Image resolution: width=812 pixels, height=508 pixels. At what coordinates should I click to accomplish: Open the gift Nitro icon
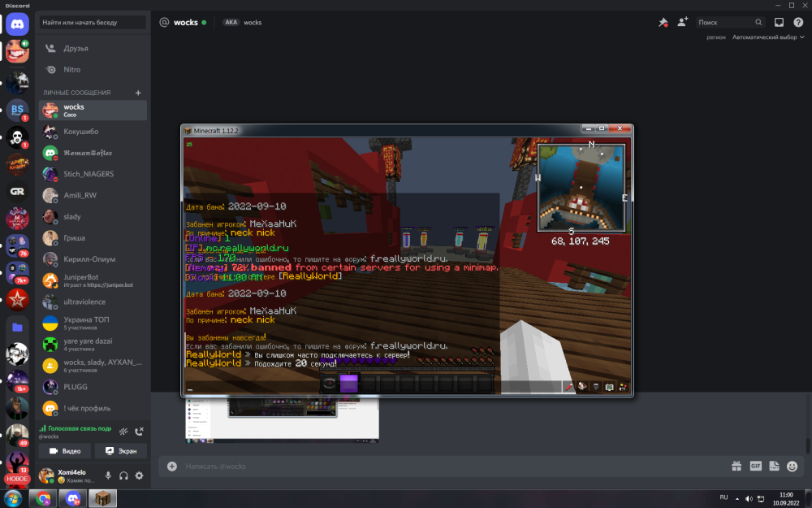tap(736, 466)
